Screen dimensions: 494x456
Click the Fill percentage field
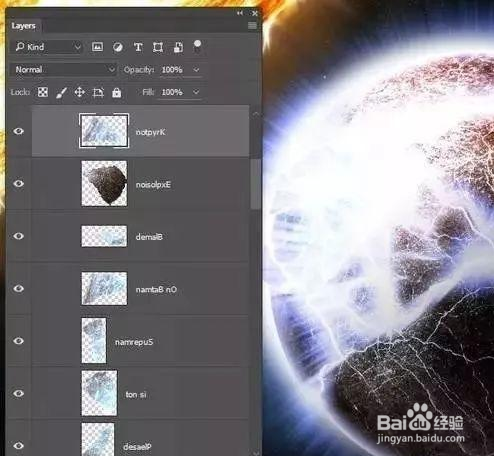click(172, 92)
